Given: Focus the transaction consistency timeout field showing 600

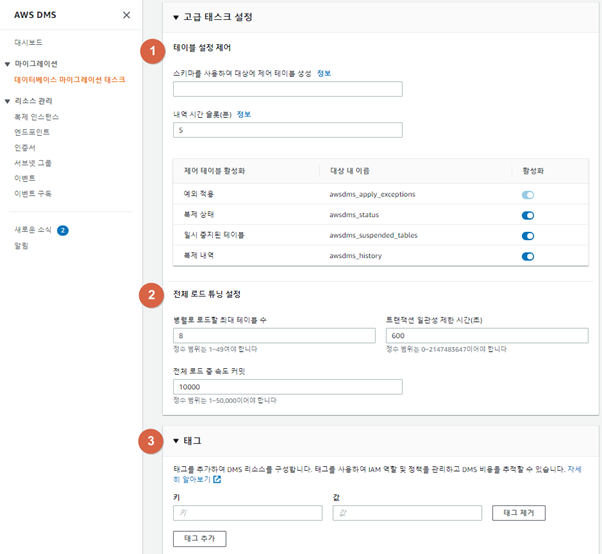Looking at the screenshot, I should (487, 336).
